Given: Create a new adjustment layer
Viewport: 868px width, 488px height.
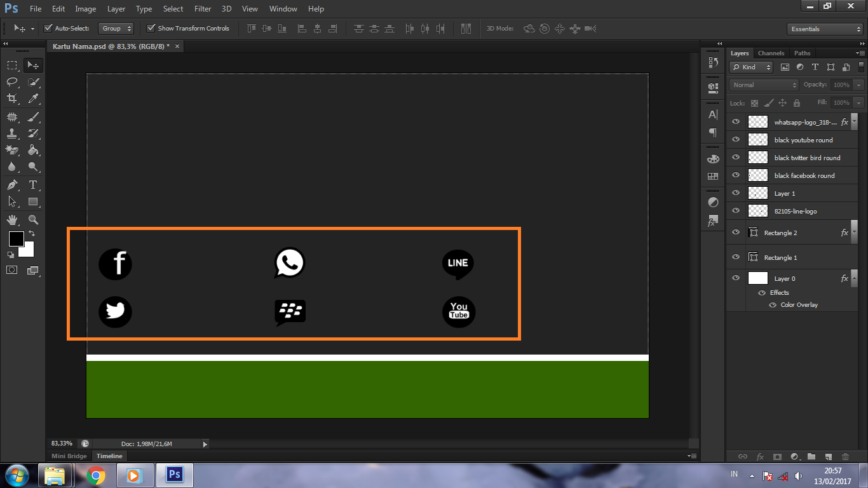Looking at the screenshot, I should coord(794,456).
